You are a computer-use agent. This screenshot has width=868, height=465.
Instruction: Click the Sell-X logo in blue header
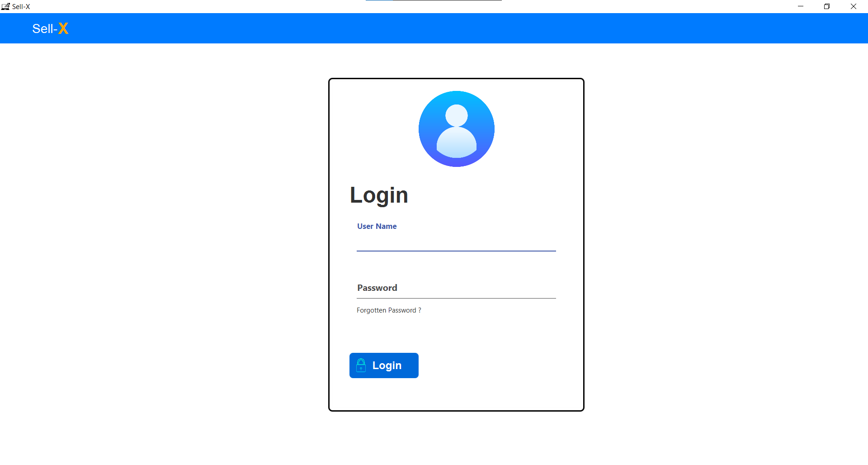(50, 28)
